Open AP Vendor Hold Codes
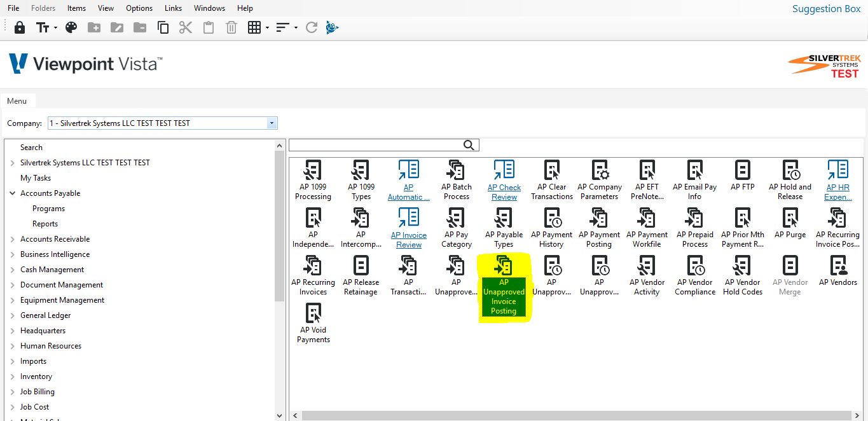The image size is (868, 421). [742, 276]
